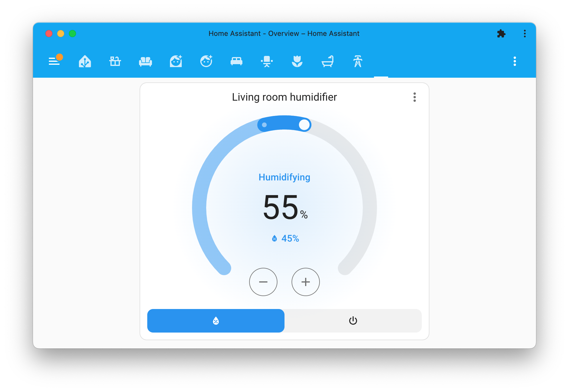This screenshot has height=392, width=569.
Task: Open the browser extension options menu
Action: (x=502, y=34)
